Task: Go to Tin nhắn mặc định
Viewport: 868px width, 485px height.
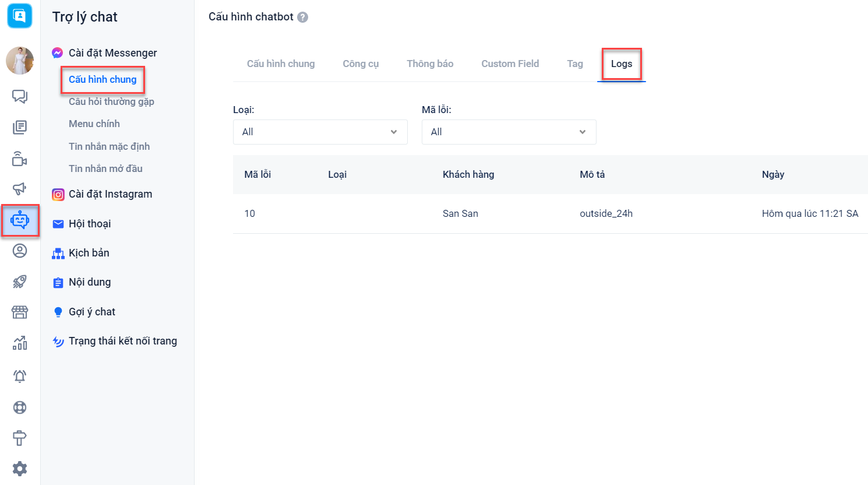Action: coord(109,146)
